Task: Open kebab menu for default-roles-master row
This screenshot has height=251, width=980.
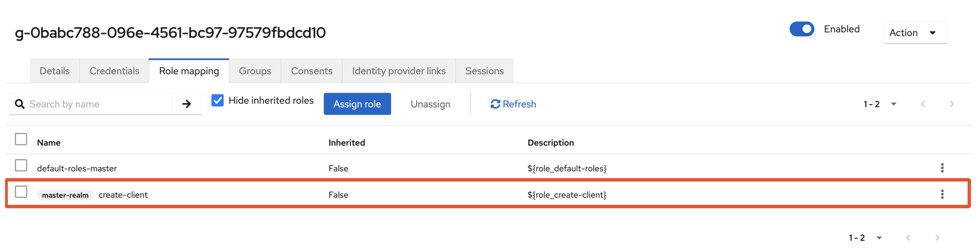Action: coord(942,168)
